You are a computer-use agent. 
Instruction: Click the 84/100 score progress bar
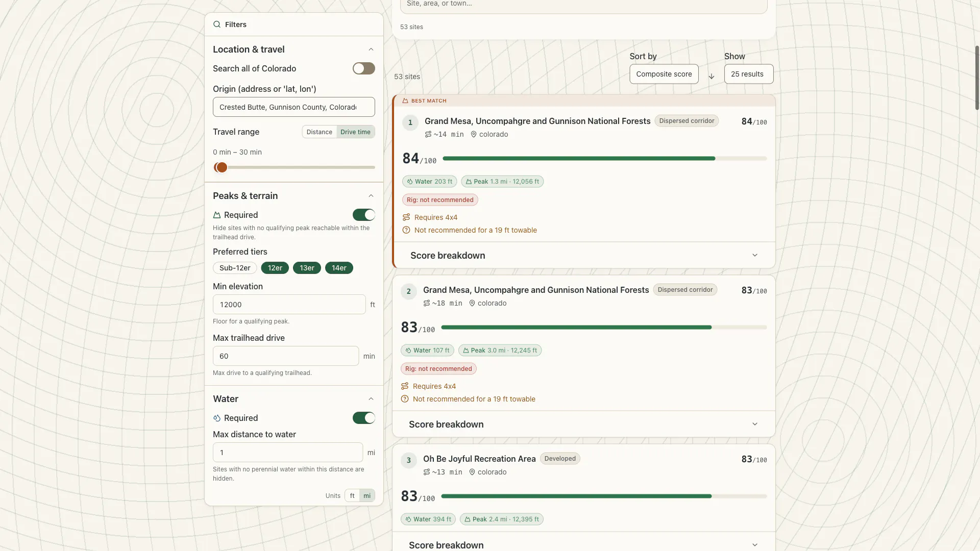coord(605,159)
